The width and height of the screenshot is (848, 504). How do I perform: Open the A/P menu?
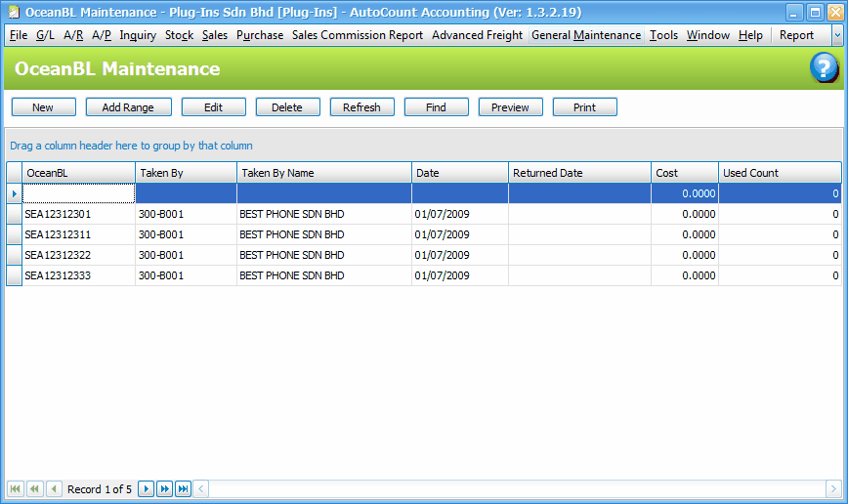pyautogui.click(x=102, y=35)
